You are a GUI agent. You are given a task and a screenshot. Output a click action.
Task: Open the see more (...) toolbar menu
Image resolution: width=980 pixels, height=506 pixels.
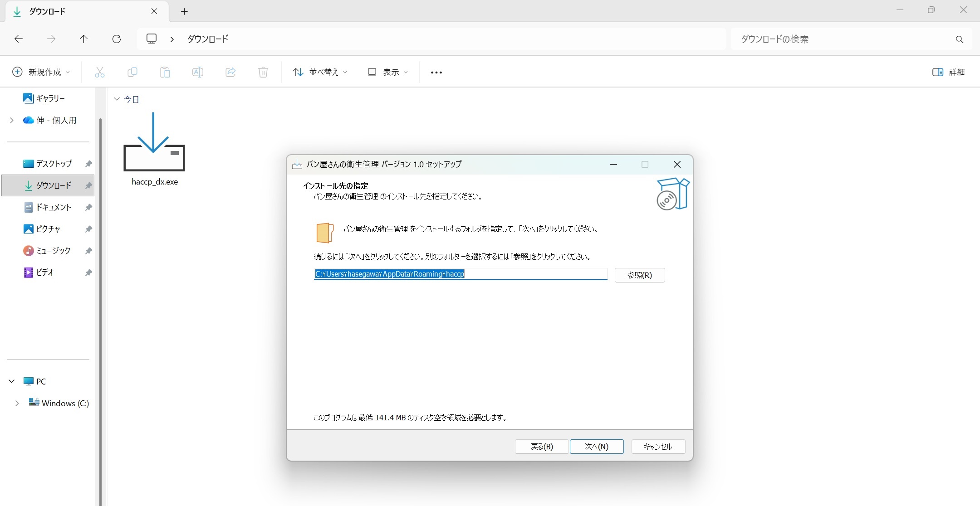click(436, 72)
